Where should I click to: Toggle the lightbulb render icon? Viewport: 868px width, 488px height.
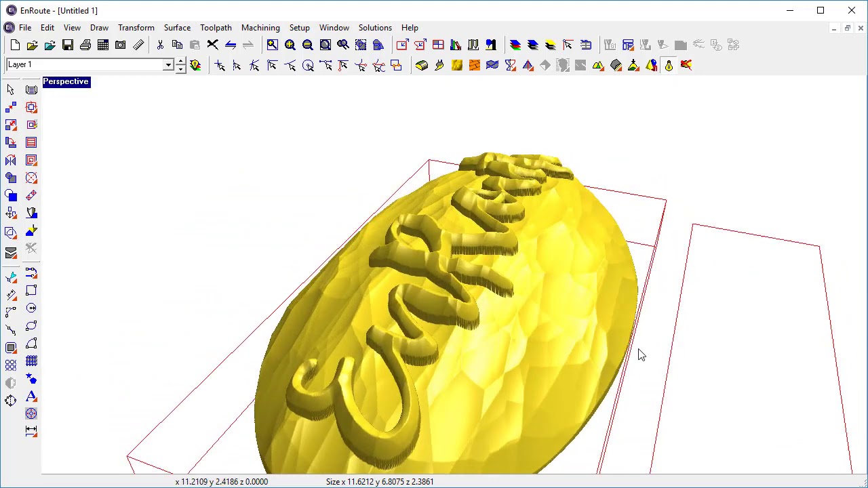pyautogui.click(x=669, y=65)
